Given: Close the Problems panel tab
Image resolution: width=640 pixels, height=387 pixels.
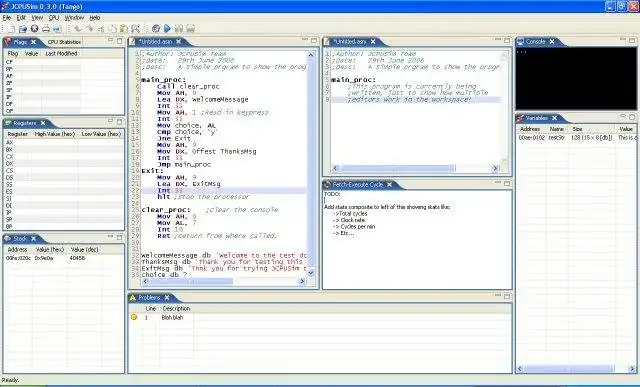Looking at the screenshot, I should click(x=167, y=297).
